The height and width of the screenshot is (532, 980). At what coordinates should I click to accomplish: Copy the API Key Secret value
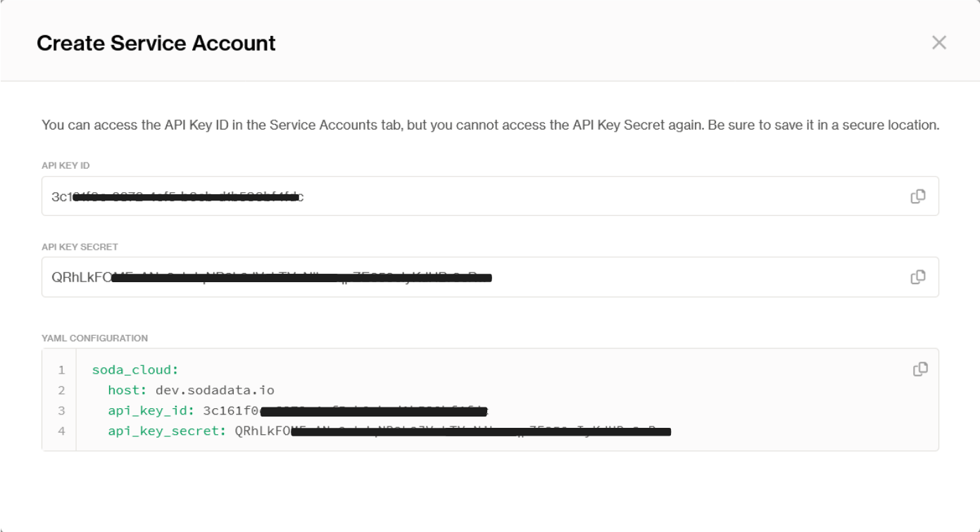click(917, 277)
